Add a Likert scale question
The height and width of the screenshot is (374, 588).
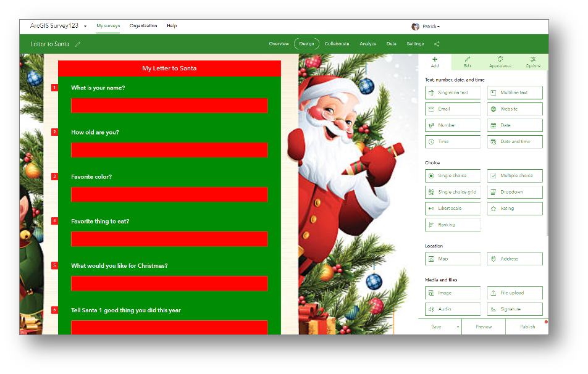[x=453, y=209]
